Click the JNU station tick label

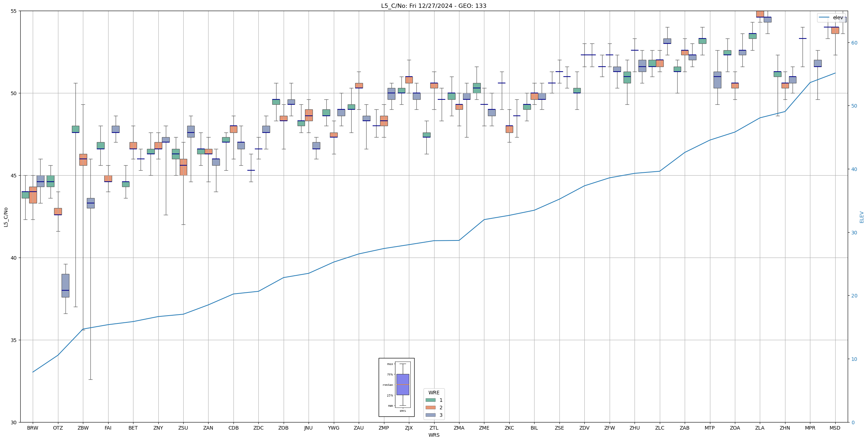tap(308, 428)
